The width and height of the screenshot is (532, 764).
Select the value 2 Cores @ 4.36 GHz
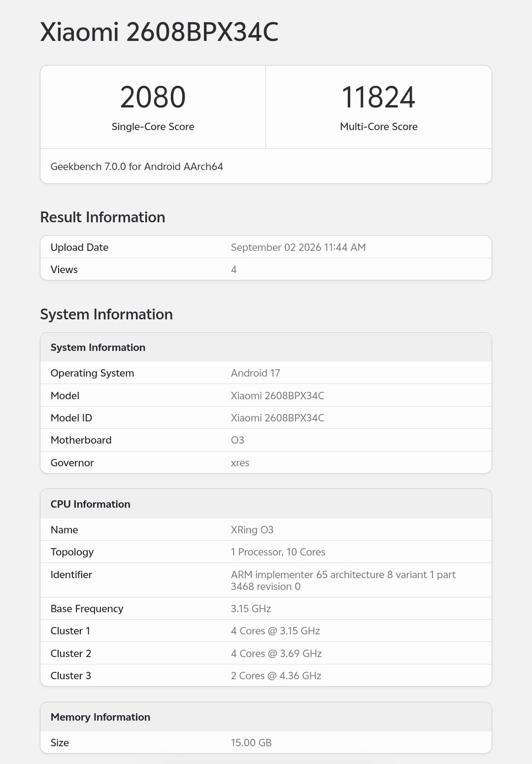(276, 676)
